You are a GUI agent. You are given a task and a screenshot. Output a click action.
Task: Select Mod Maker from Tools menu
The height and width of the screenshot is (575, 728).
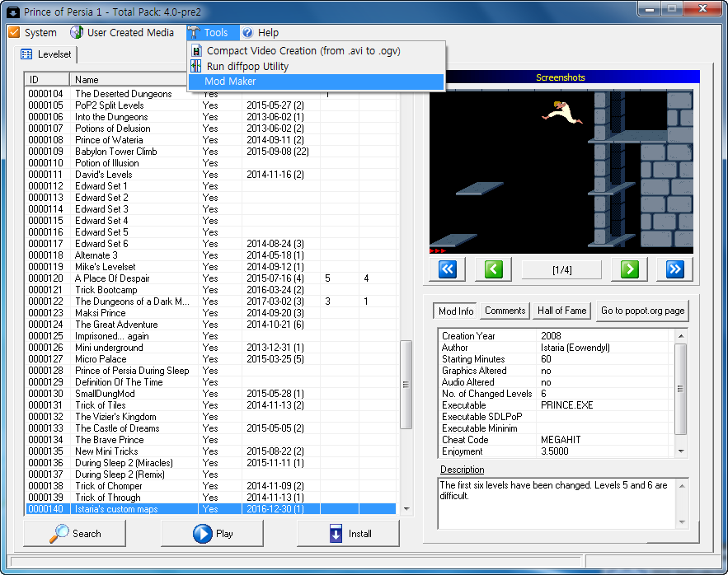[x=316, y=82]
